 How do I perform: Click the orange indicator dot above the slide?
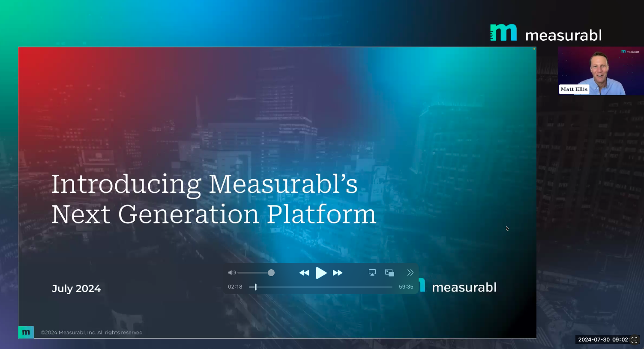[x=534, y=49]
